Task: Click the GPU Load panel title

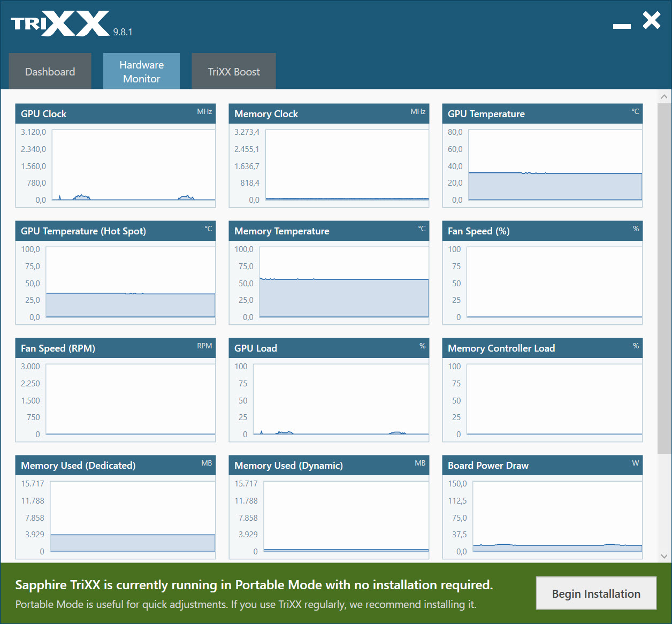Action: (255, 348)
